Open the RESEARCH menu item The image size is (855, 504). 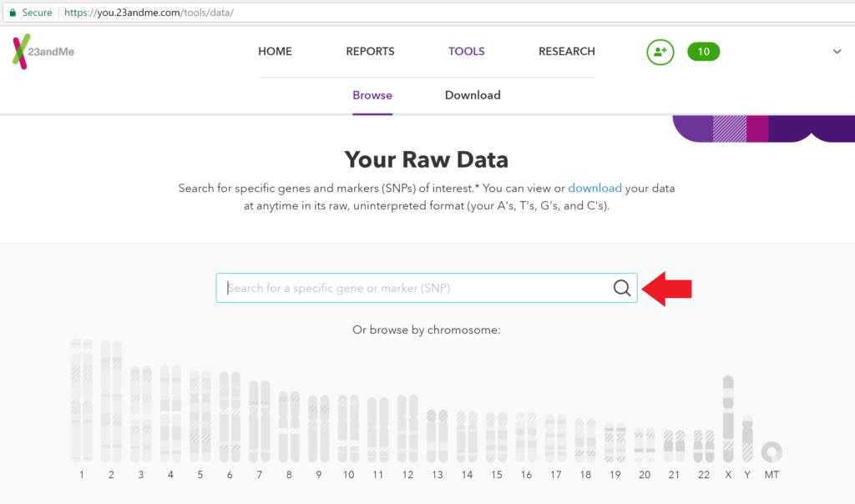[567, 51]
